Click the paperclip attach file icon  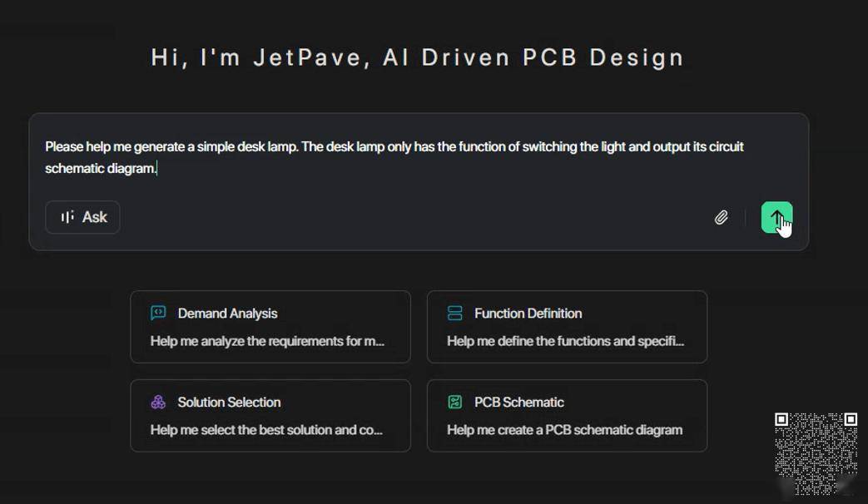pos(722,217)
